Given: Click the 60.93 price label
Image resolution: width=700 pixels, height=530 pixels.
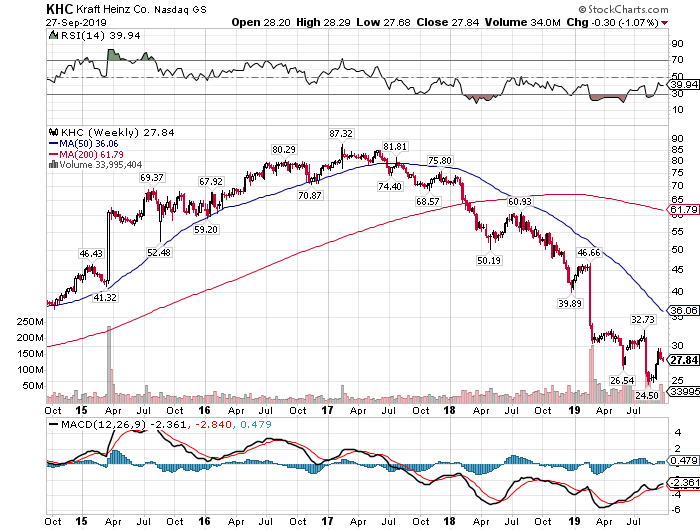Looking at the screenshot, I should pyautogui.click(x=520, y=202).
